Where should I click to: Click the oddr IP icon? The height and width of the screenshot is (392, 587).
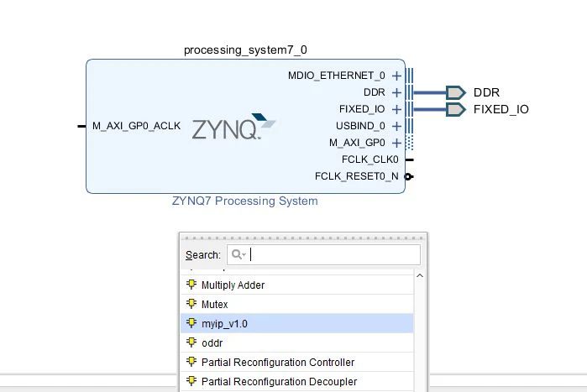191,342
